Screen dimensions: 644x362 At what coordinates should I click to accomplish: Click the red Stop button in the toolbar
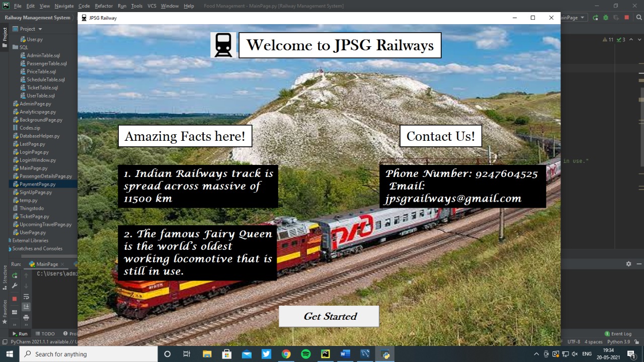coord(626,18)
